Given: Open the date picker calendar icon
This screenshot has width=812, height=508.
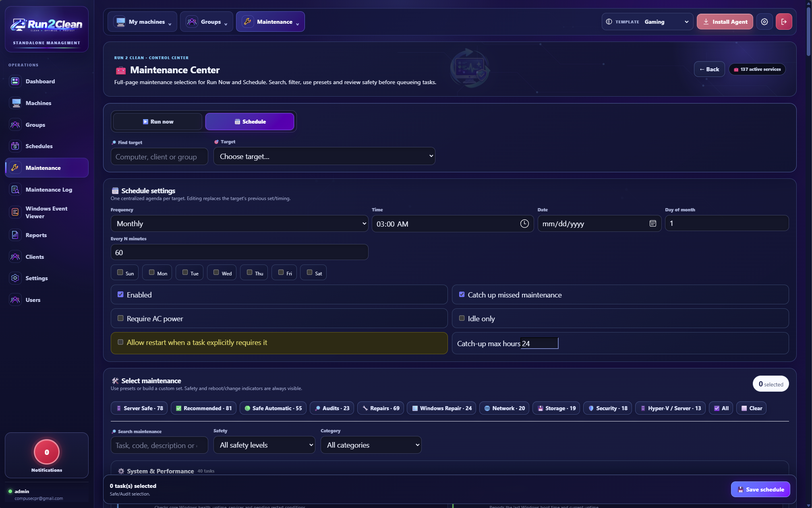Looking at the screenshot, I should [652, 224].
